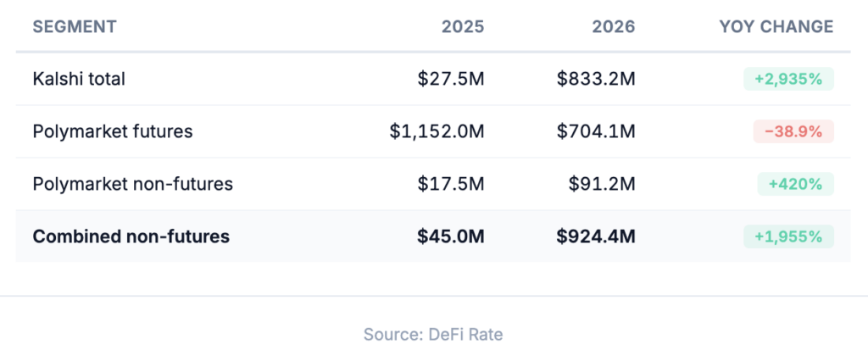
Task: Click the Kalshi total row label
Action: point(79,80)
